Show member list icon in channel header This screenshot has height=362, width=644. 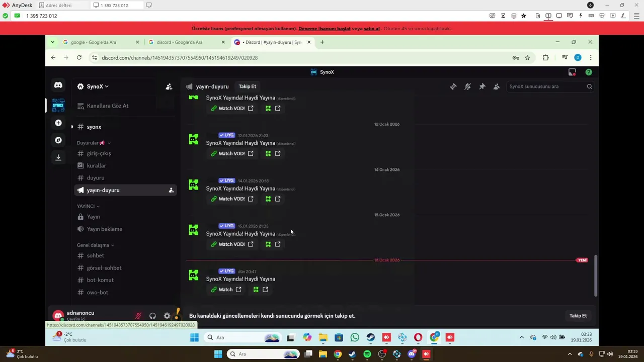pyautogui.click(x=497, y=86)
